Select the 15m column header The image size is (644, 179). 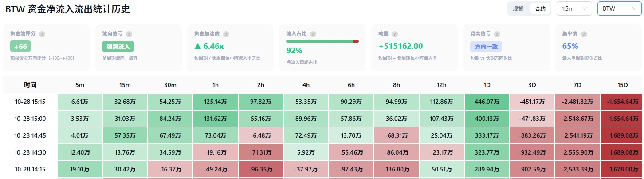tap(125, 85)
